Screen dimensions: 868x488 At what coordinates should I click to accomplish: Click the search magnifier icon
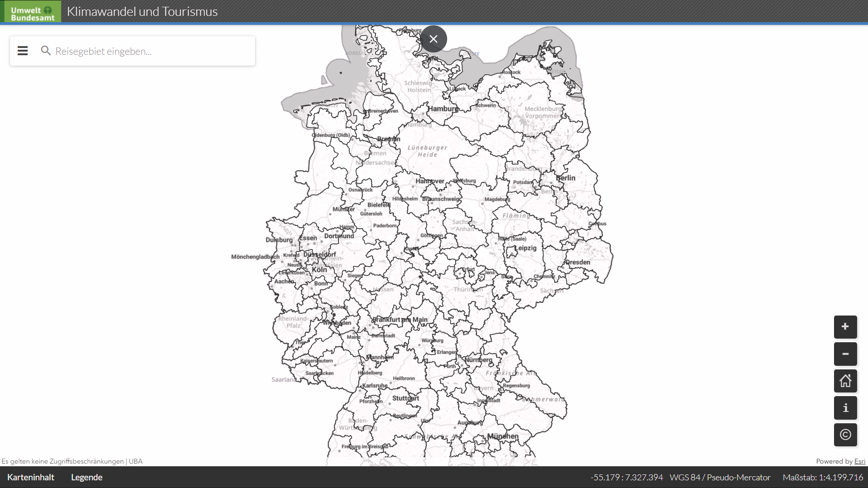[45, 51]
